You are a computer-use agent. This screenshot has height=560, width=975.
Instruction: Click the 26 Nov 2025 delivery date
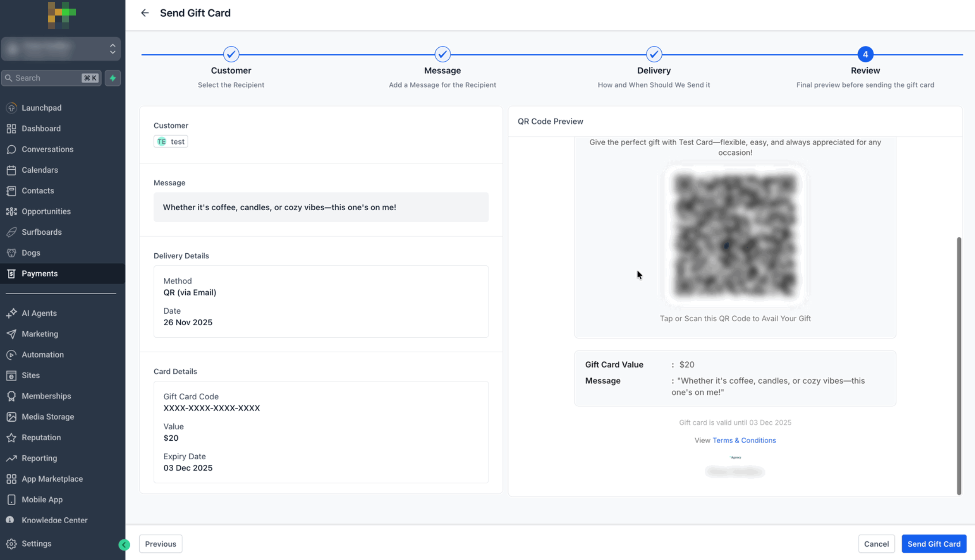(188, 322)
